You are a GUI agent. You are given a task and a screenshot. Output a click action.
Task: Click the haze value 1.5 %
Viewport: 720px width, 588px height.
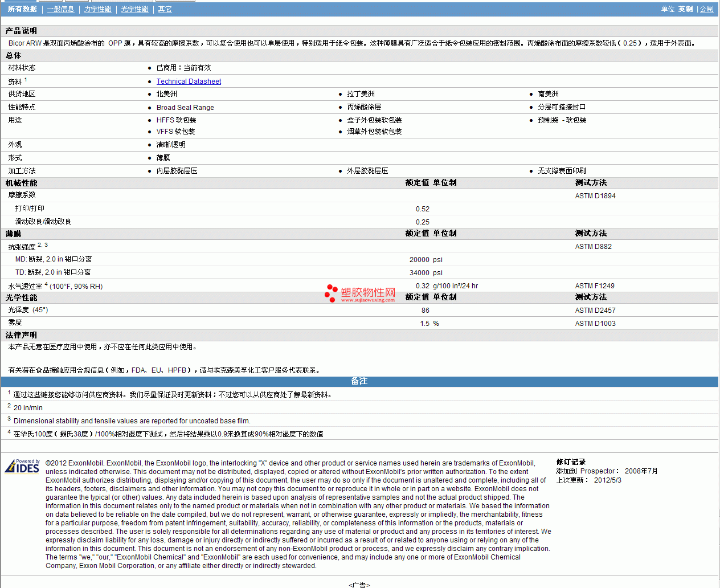(429, 324)
